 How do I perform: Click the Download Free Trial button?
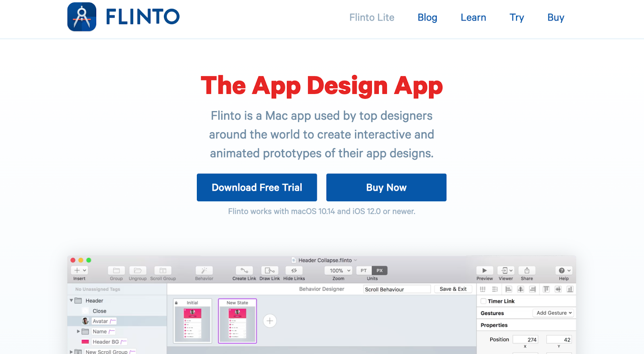(x=257, y=187)
